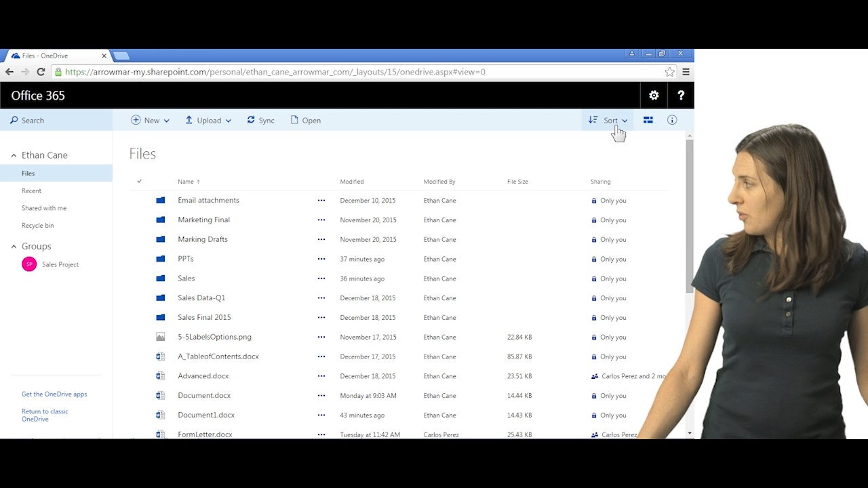Click the browser address bar URL
868x488 pixels.
[275, 72]
